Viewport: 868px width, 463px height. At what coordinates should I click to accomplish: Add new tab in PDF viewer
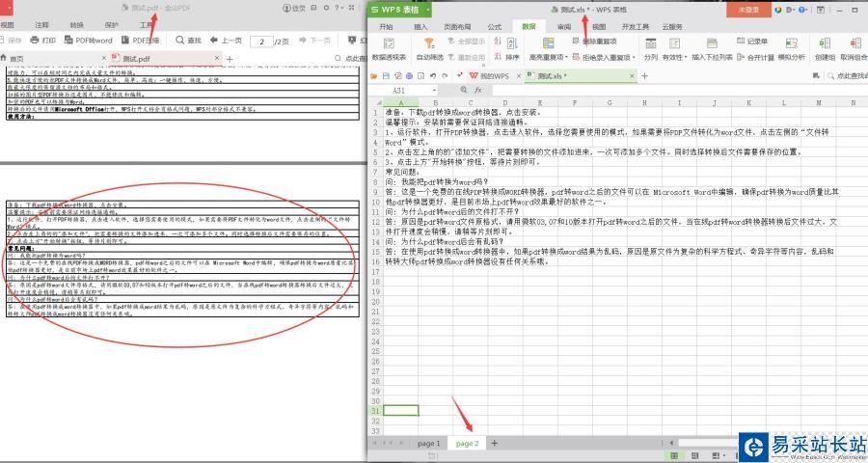(x=230, y=59)
